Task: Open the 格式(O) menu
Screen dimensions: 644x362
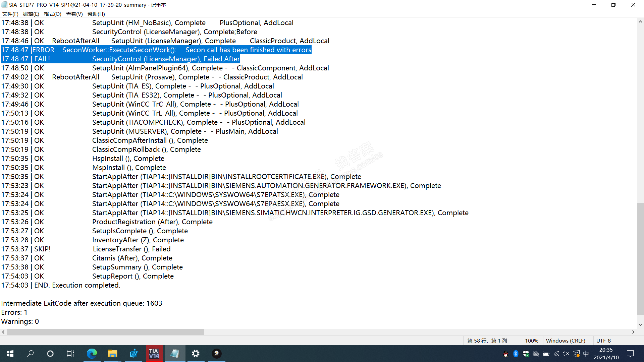Action: click(x=53, y=14)
